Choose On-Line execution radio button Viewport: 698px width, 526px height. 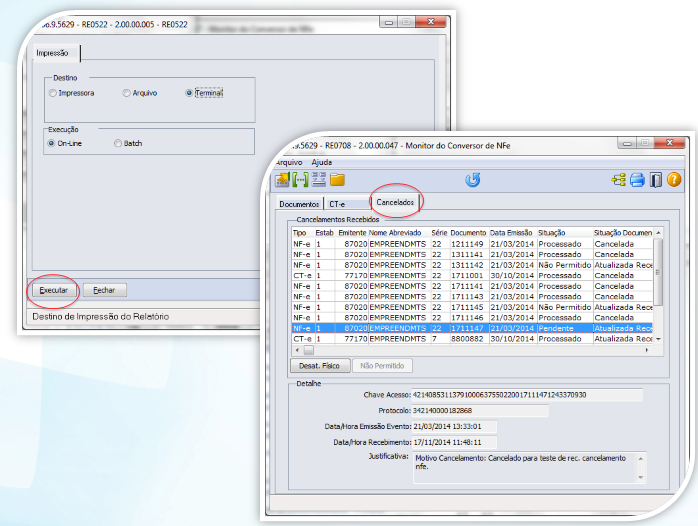pos(51,143)
